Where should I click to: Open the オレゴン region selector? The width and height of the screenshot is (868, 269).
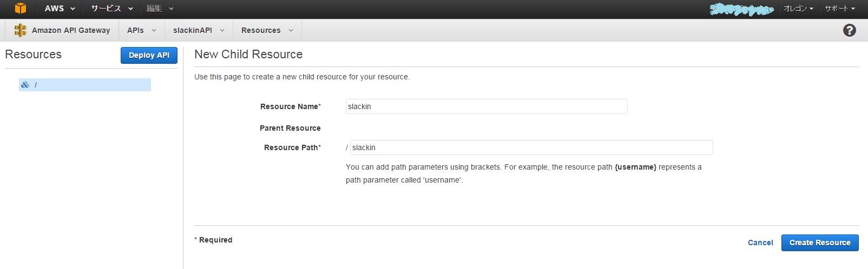tap(798, 9)
